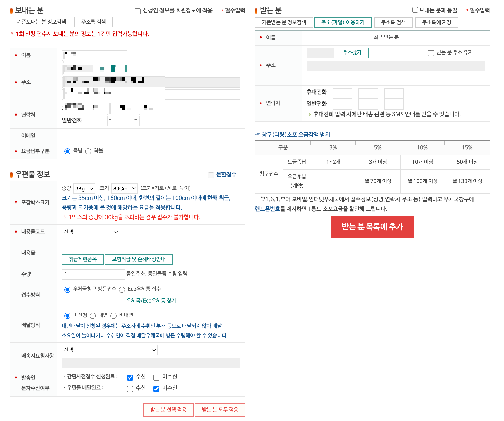Check '보내는 분과 동일' checkbox
Image resolution: width=504 pixels, height=421 pixels.
tap(415, 10)
